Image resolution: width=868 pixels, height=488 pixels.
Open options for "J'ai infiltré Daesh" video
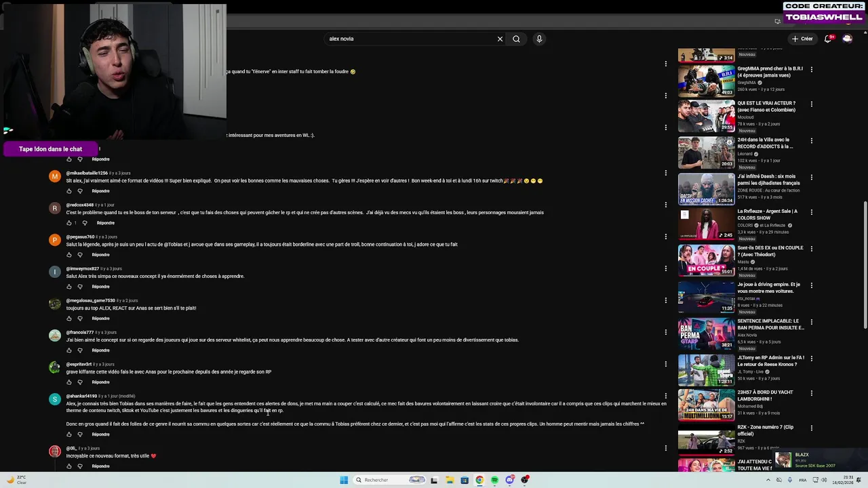(811, 177)
